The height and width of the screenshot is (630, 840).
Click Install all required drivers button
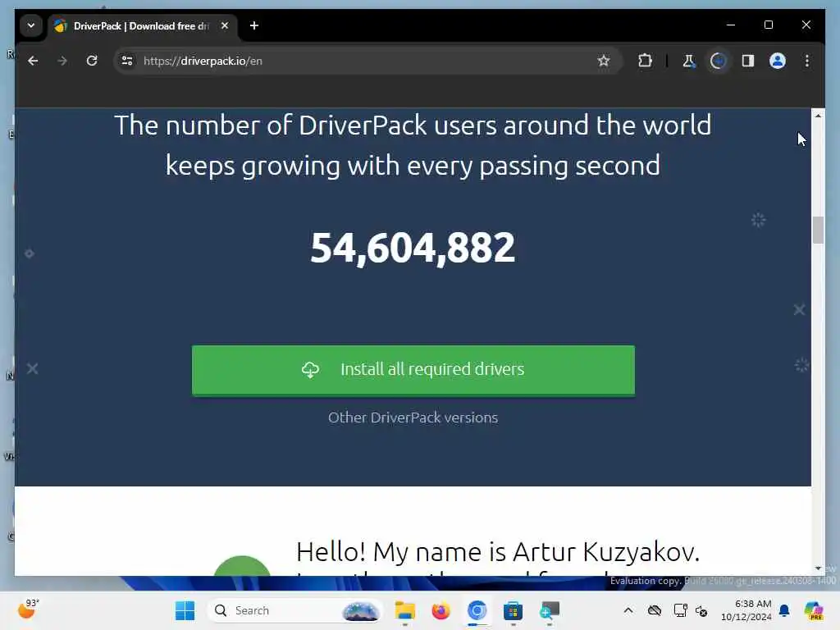click(413, 370)
